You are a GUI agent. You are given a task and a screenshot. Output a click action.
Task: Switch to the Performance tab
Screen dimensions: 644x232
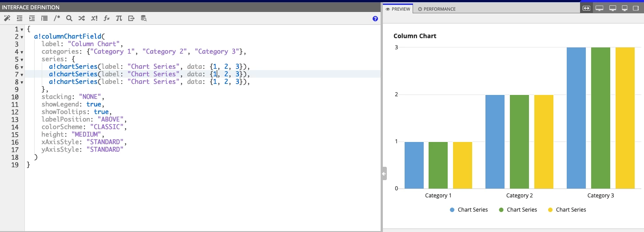click(437, 9)
